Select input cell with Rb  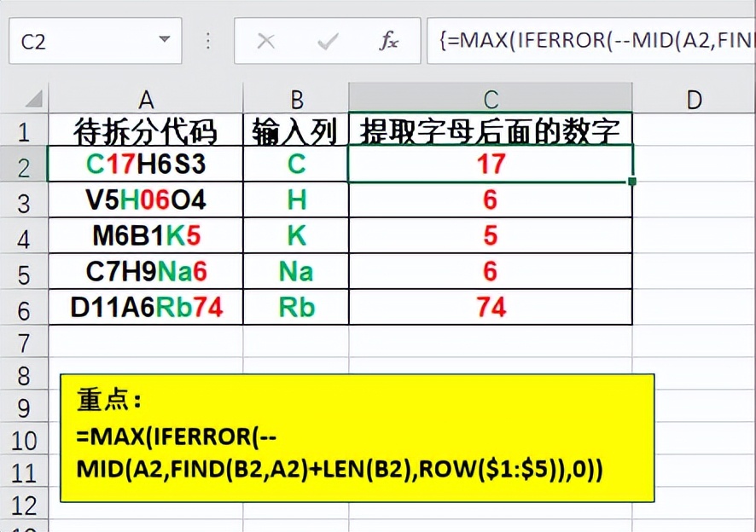point(296,306)
